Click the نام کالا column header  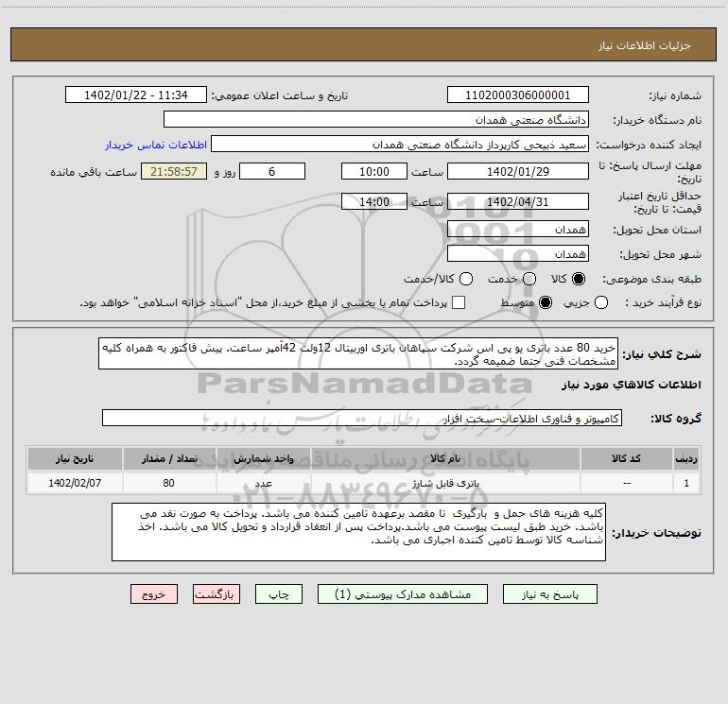click(x=445, y=458)
